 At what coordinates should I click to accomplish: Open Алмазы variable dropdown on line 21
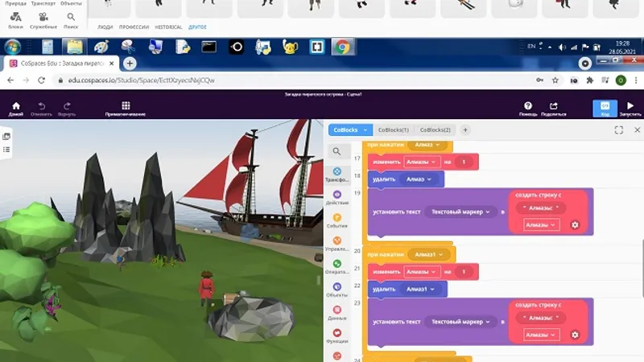point(421,272)
